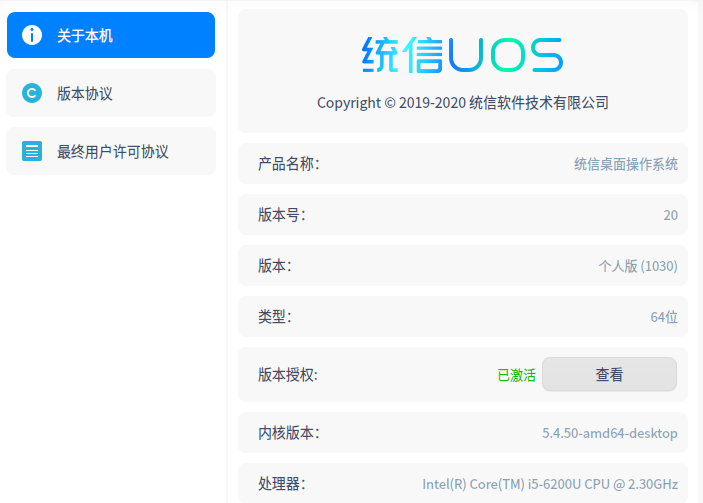The width and height of the screenshot is (703, 503).
Task: Switch to 最终用户许可协议 in the sidebar
Action: pos(112,152)
